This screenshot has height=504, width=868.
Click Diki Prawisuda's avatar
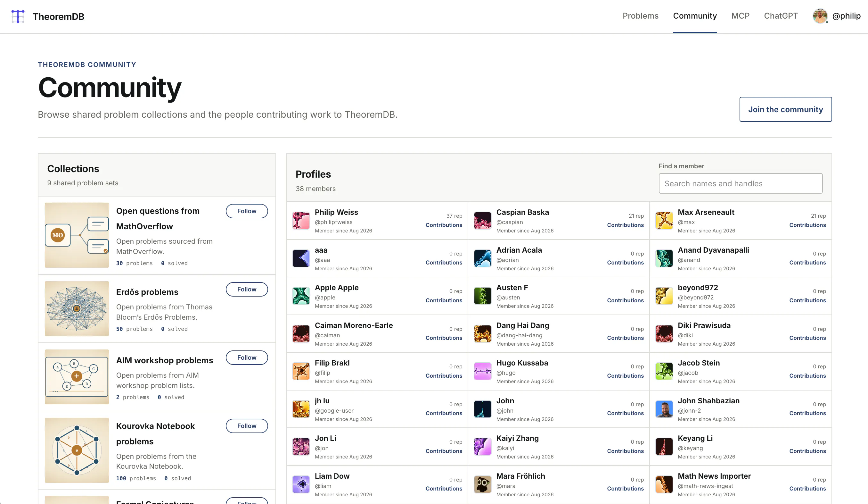pyautogui.click(x=664, y=334)
